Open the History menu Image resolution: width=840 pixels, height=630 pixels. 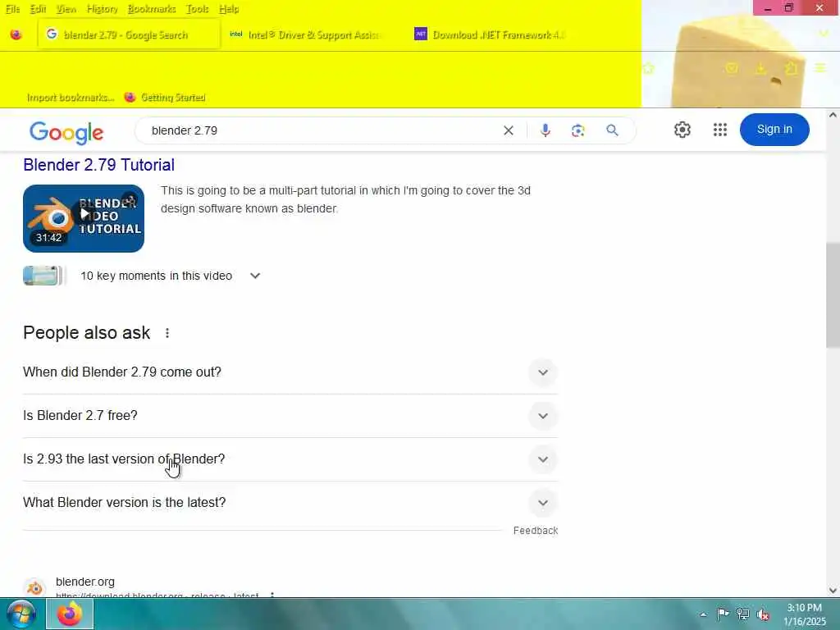pos(102,9)
